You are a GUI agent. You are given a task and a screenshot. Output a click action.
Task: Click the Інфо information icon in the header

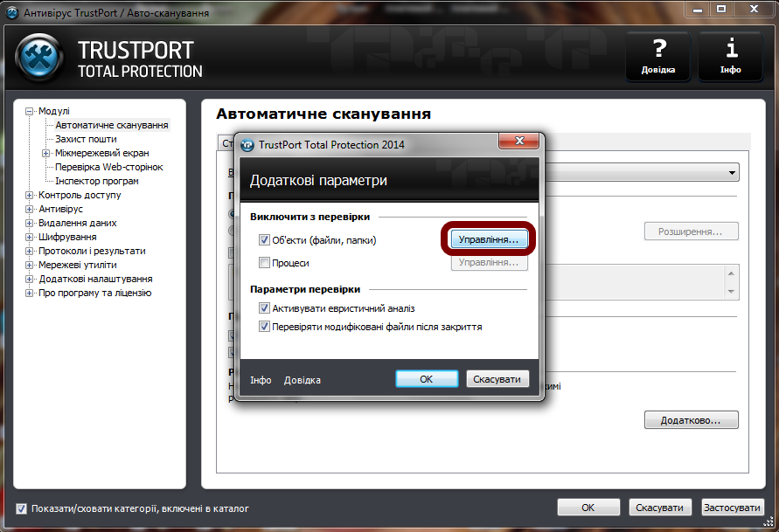click(730, 56)
